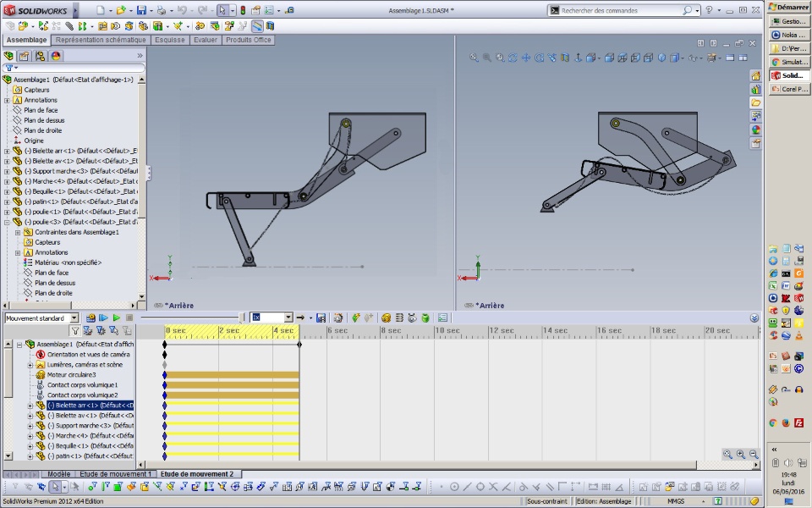Open the Corel P... taskbar button

(x=788, y=89)
